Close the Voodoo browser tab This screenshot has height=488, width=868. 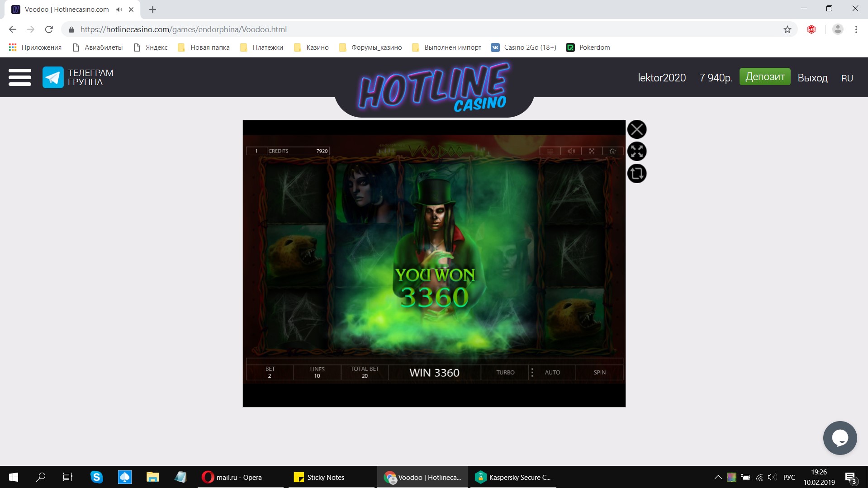click(131, 9)
